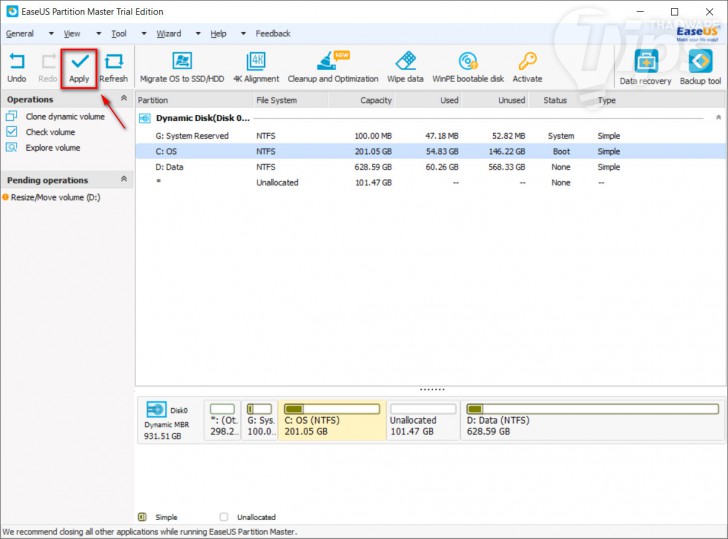
Task: Sort by the File System column header
Action: point(290,100)
